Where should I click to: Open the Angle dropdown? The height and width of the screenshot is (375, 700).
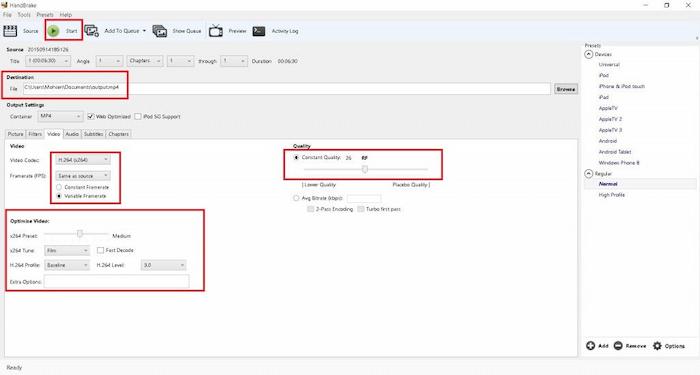109,61
